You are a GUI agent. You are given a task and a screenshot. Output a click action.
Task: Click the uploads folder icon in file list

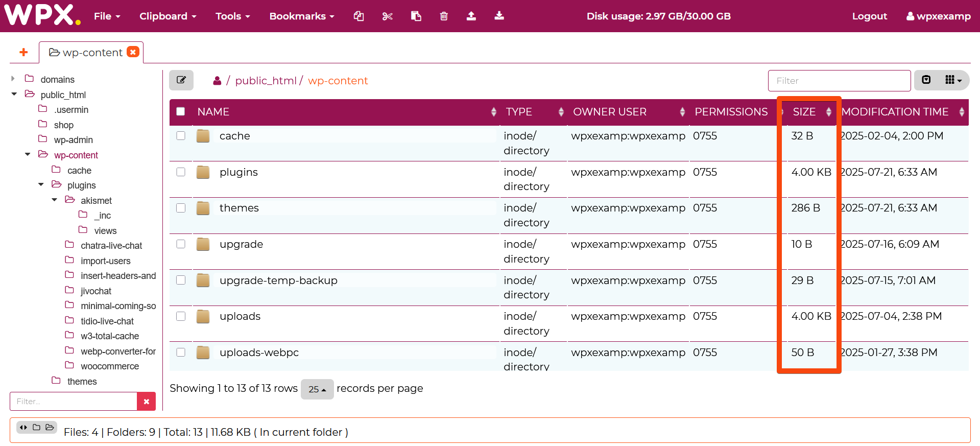point(203,316)
